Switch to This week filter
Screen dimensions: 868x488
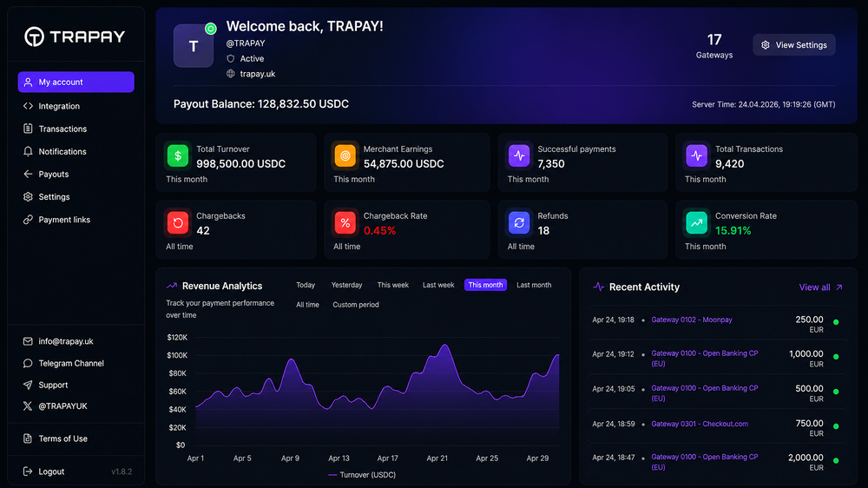393,285
